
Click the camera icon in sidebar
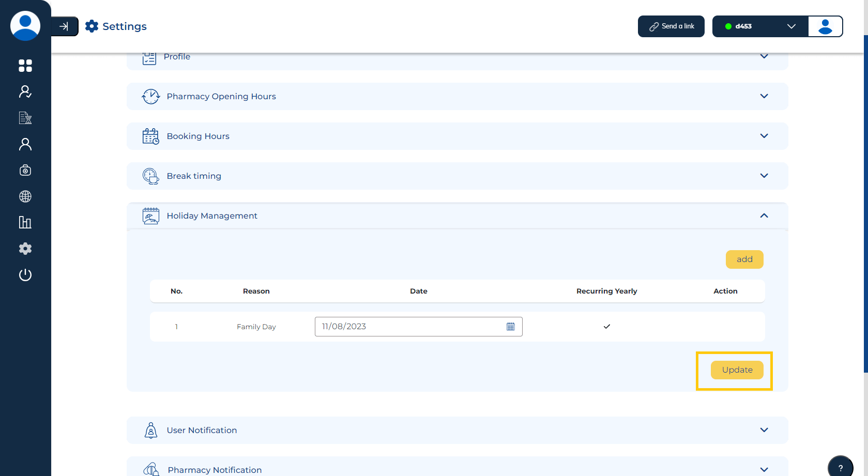click(25, 171)
